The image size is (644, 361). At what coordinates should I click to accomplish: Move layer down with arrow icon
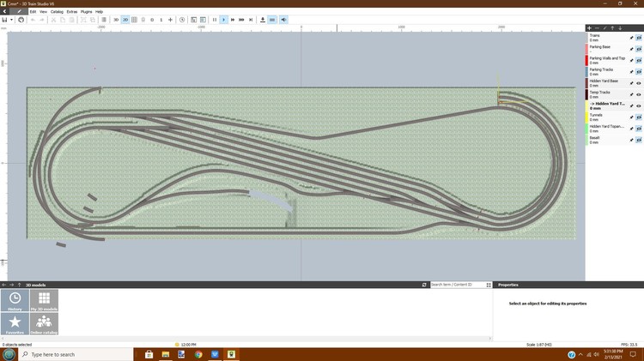coord(620,27)
